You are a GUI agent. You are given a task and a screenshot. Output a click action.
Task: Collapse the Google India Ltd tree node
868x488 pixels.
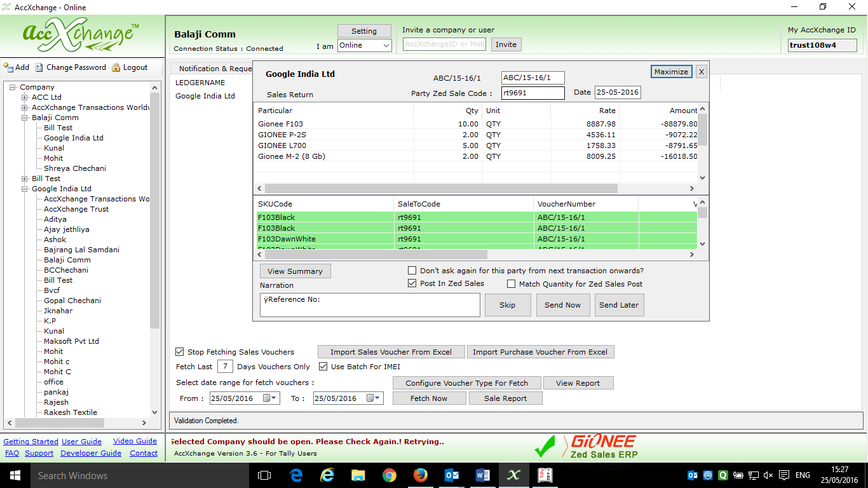(x=25, y=189)
